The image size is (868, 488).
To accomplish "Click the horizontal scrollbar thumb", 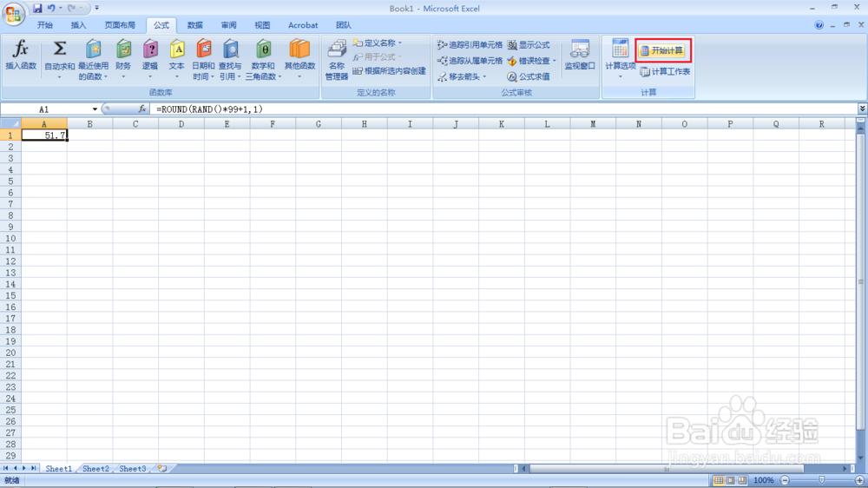I will click(x=667, y=469).
